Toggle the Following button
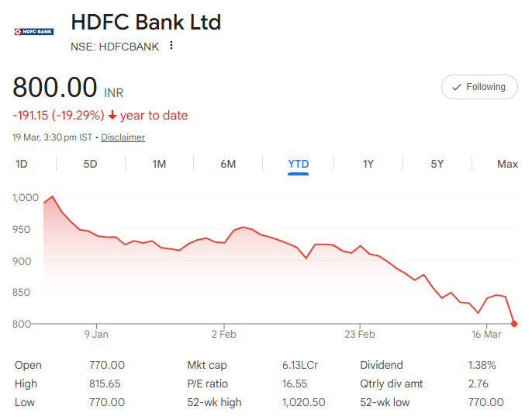 [478, 87]
